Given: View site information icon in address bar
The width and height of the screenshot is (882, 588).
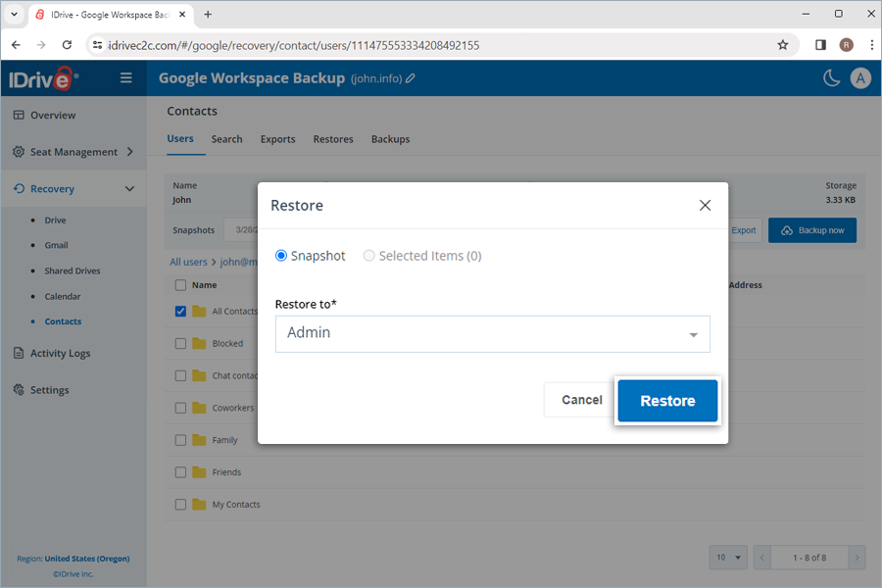Looking at the screenshot, I should click(x=97, y=45).
